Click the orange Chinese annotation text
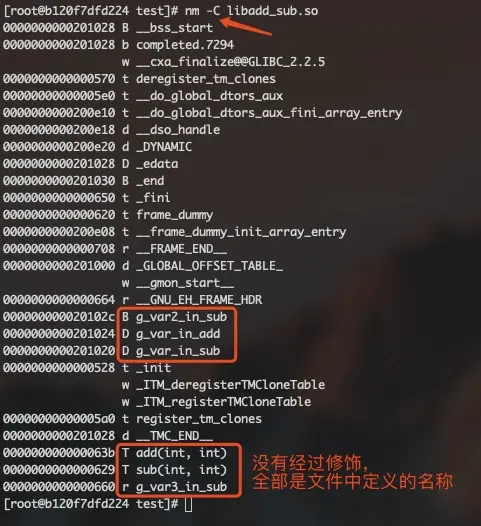The width and height of the screenshot is (481, 526). click(352, 472)
